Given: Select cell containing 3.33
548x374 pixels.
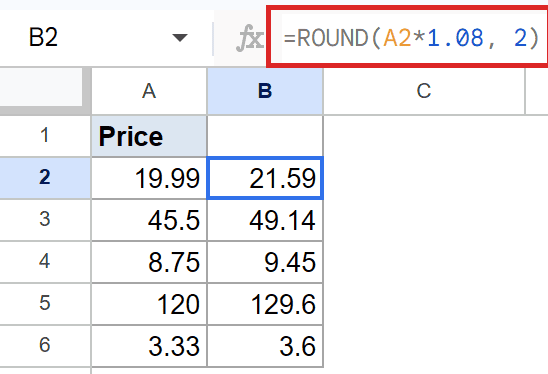Looking at the screenshot, I should coord(149,346).
